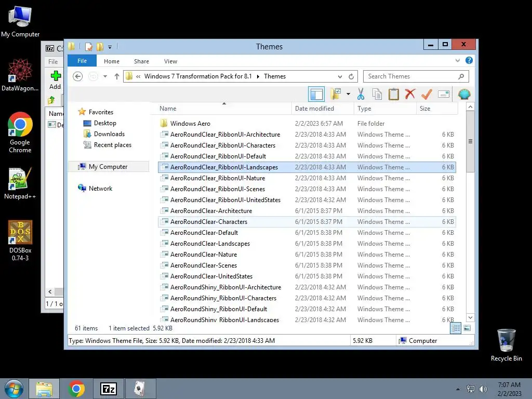Open the View ribbon tab
This screenshot has width=532, height=399.
pyautogui.click(x=170, y=61)
